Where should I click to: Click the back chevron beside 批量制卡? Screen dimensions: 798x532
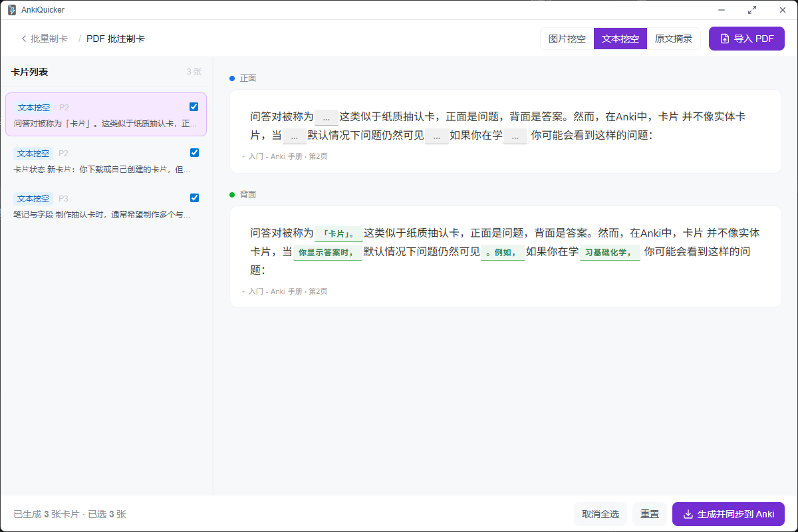24,39
